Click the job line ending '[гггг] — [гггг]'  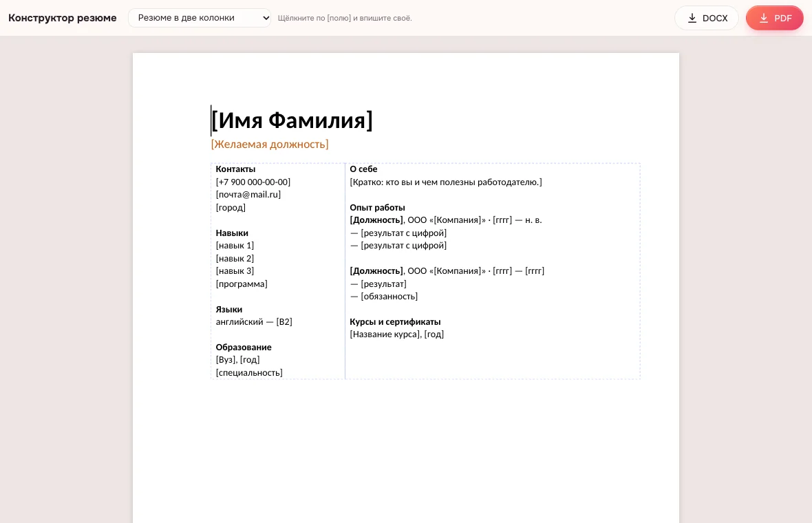click(x=447, y=271)
